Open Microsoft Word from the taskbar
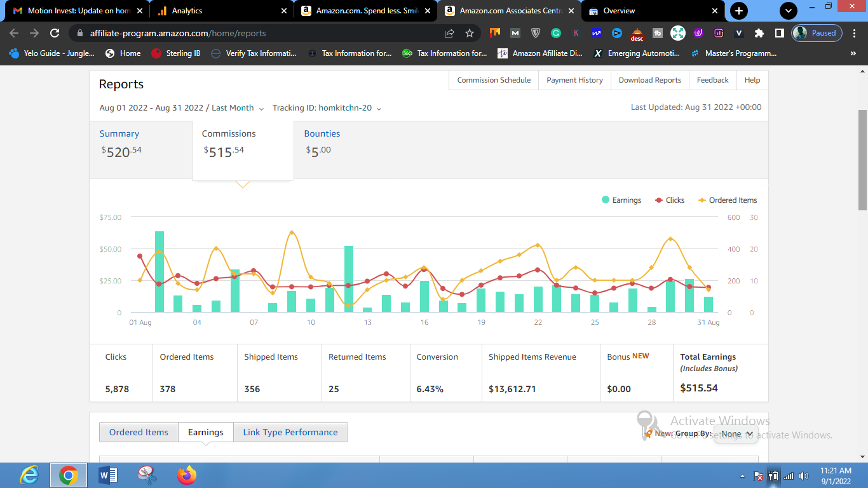The image size is (868, 488). [x=108, y=475]
